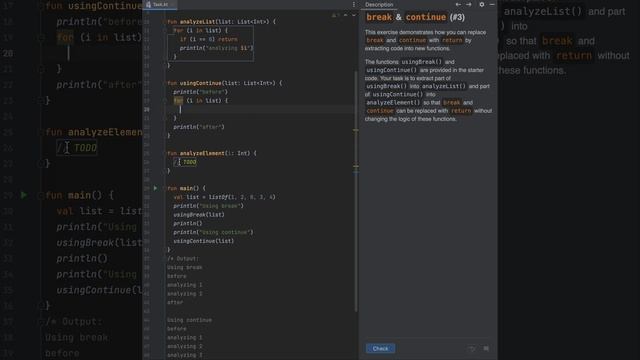This screenshot has width=640, height=360.
Task: Click 'analyzeElement()' code in the description
Action: (393, 103)
